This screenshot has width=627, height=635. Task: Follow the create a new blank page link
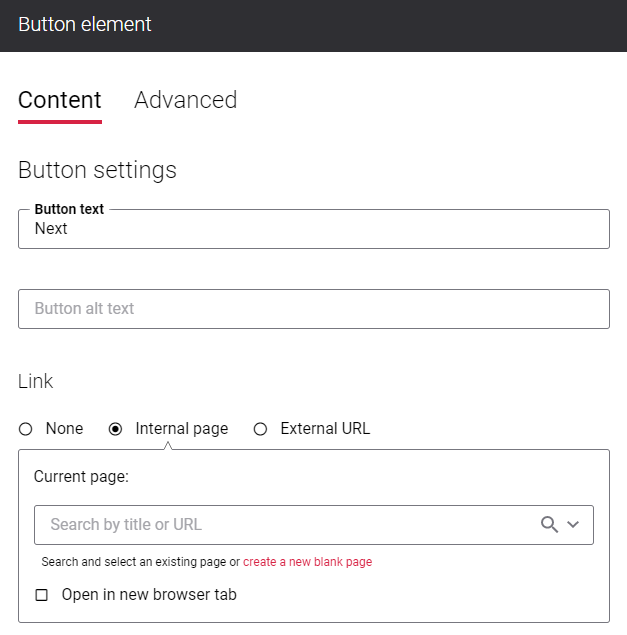[307, 562]
